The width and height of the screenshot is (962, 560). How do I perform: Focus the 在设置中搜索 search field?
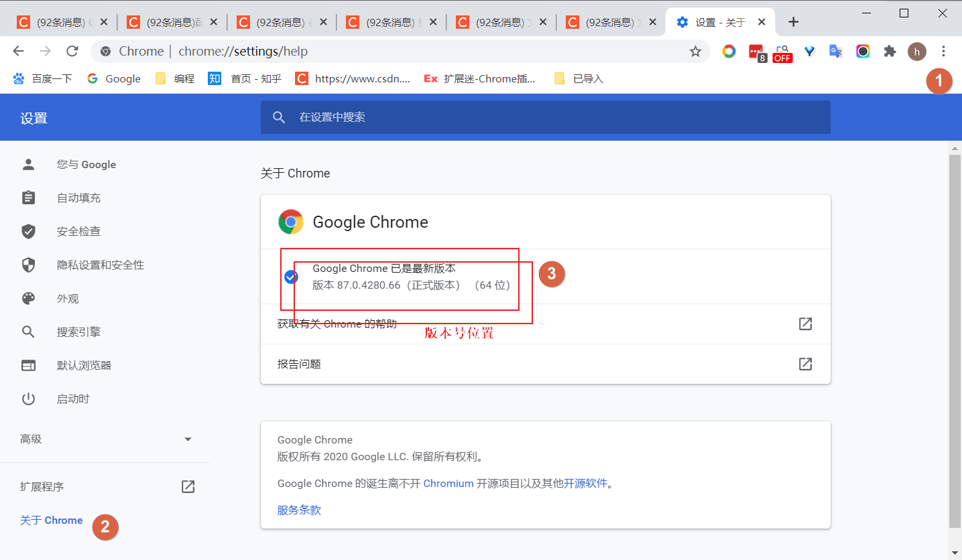(x=545, y=117)
